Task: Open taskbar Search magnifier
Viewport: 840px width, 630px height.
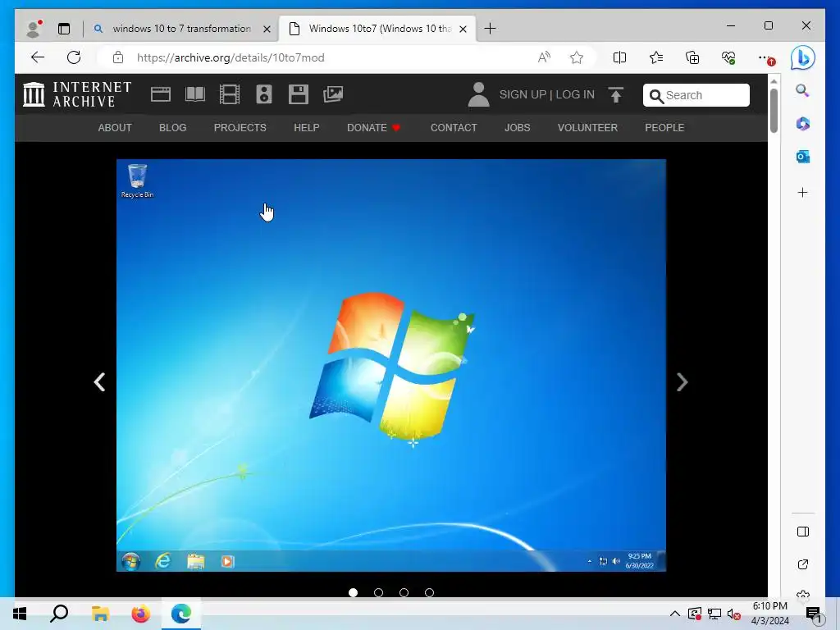Action: coord(59,614)
